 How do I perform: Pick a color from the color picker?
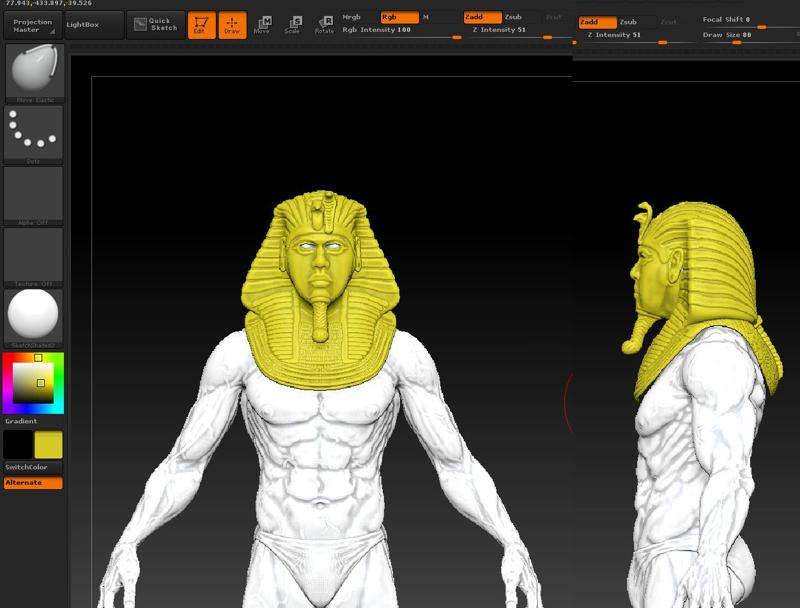tap(33, 385)
